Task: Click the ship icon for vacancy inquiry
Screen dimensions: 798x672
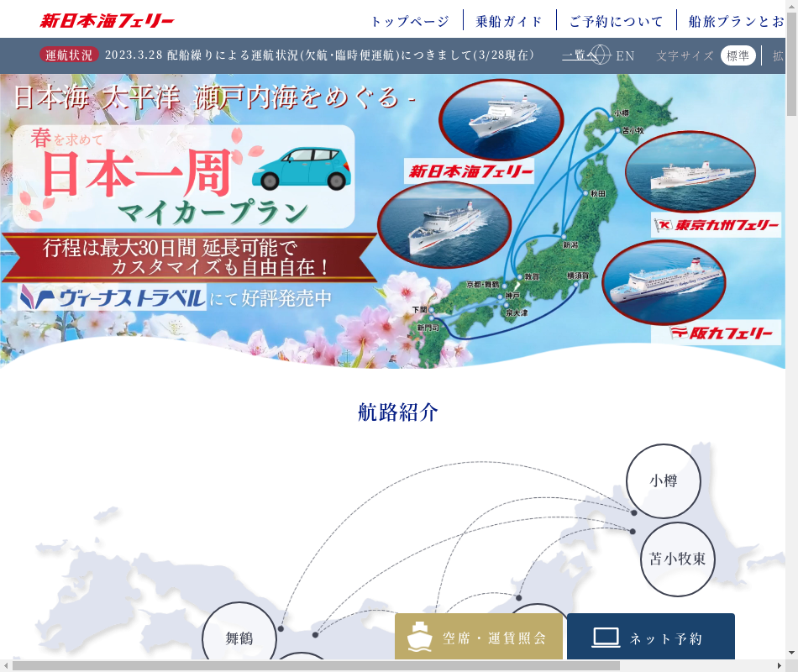Action: (x=420, y=638)
